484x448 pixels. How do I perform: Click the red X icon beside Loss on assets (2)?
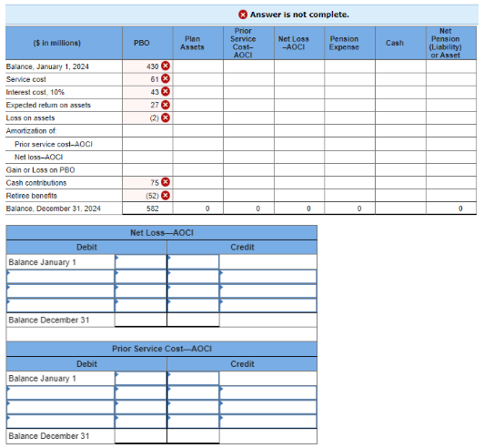pos(166,117)
